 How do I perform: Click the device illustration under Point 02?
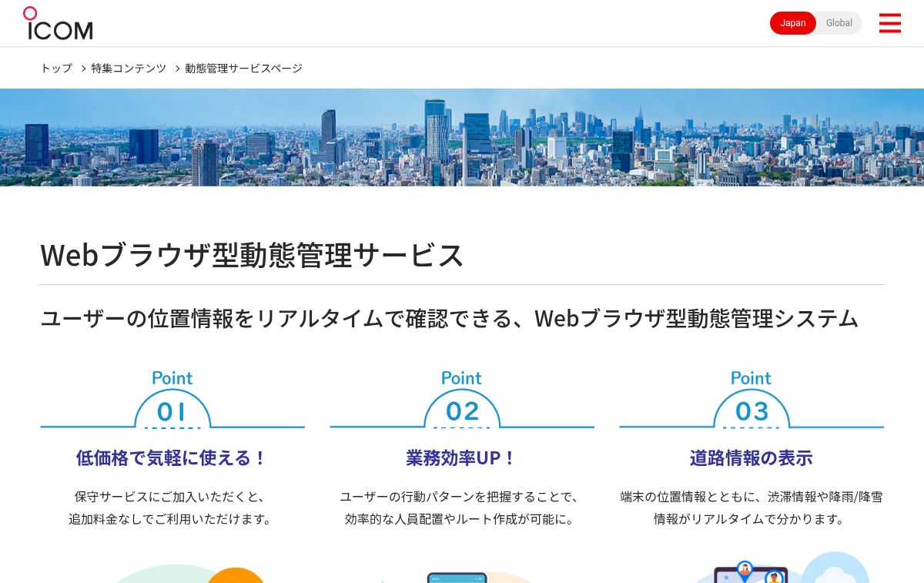coord(457,577)
